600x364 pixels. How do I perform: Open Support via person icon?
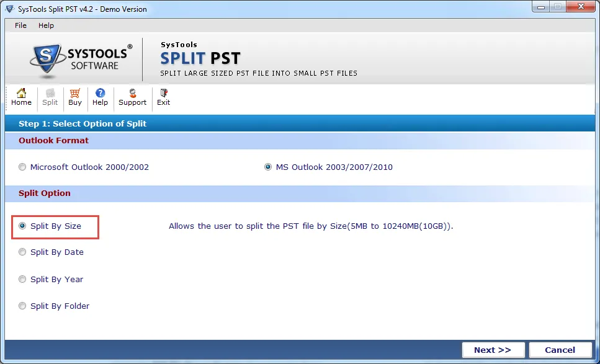click(132, 93)
